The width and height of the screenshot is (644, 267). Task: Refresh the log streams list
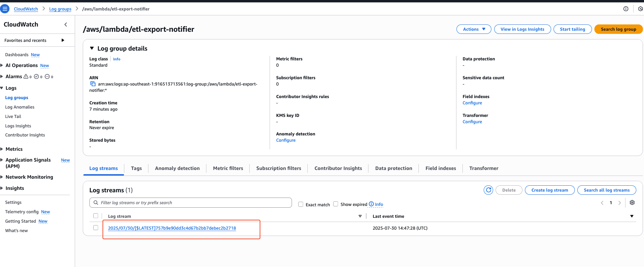click(488, 190)
